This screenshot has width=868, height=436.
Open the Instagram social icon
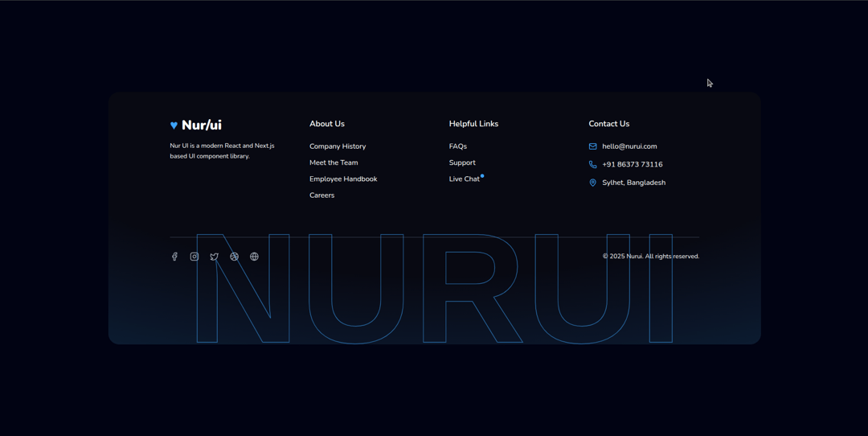[x=194, y=257]
